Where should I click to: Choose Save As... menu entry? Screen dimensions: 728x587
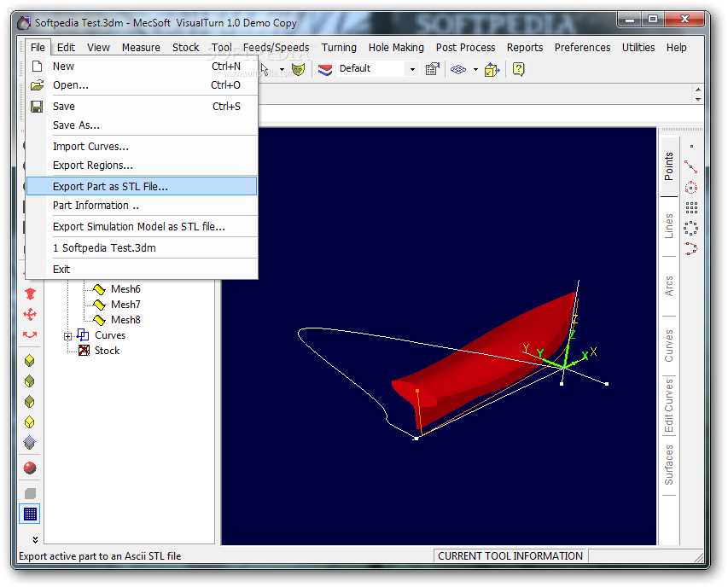pos(142,125)
